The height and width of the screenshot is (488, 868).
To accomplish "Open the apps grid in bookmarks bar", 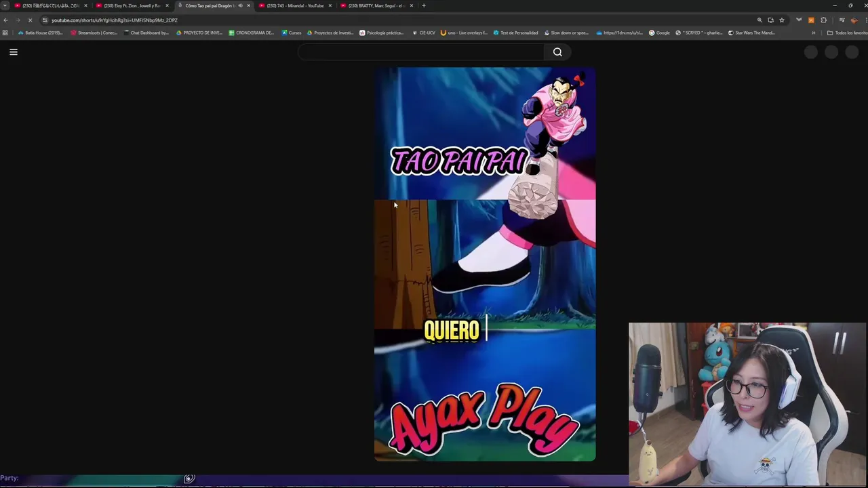I will (x=5, y=33).
